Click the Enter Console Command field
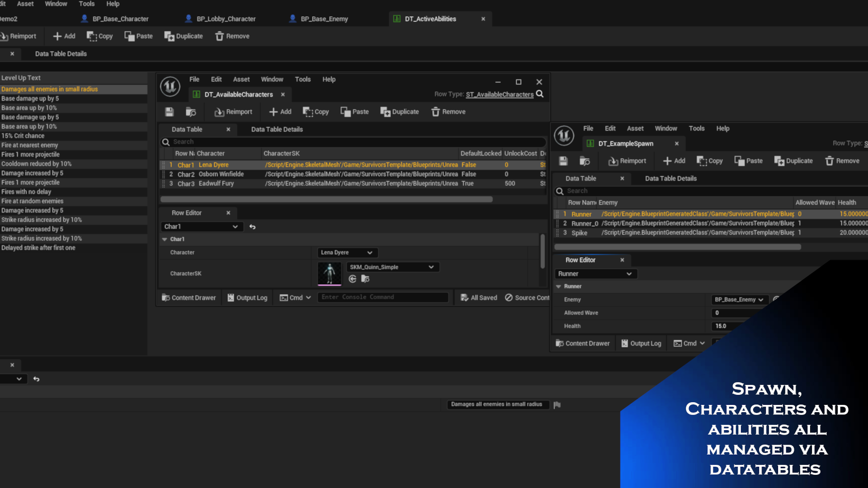 pos(382,297)
